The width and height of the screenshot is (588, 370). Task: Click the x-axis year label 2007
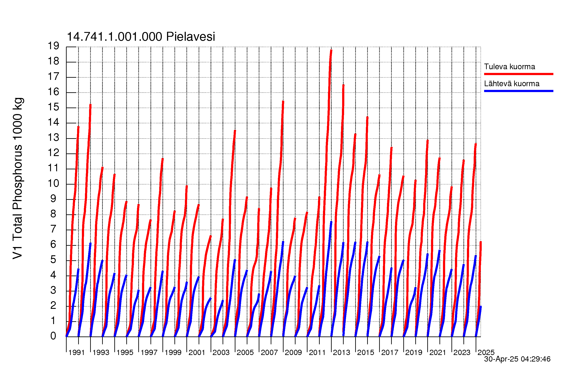(x=269, y=352)
